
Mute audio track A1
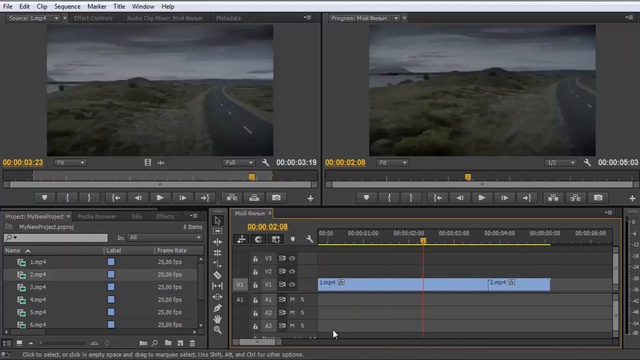pos(292,300)
